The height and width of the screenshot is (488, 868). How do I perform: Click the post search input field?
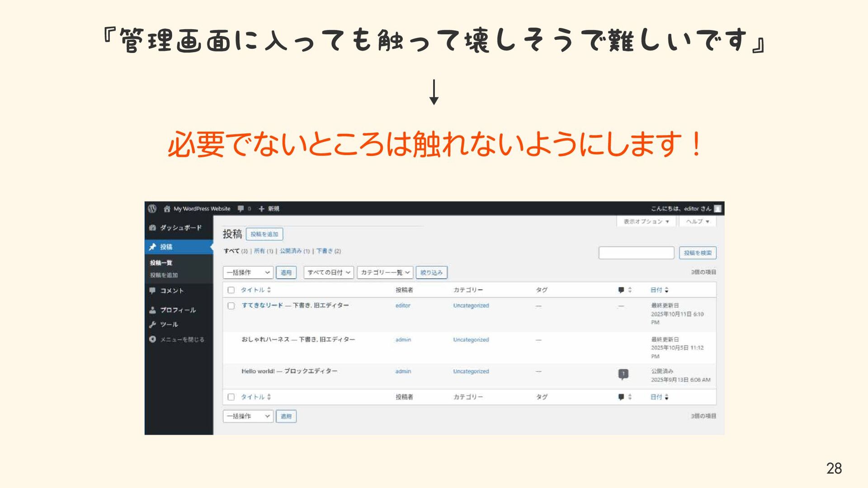pyautogui.click(x=636, y=253)
